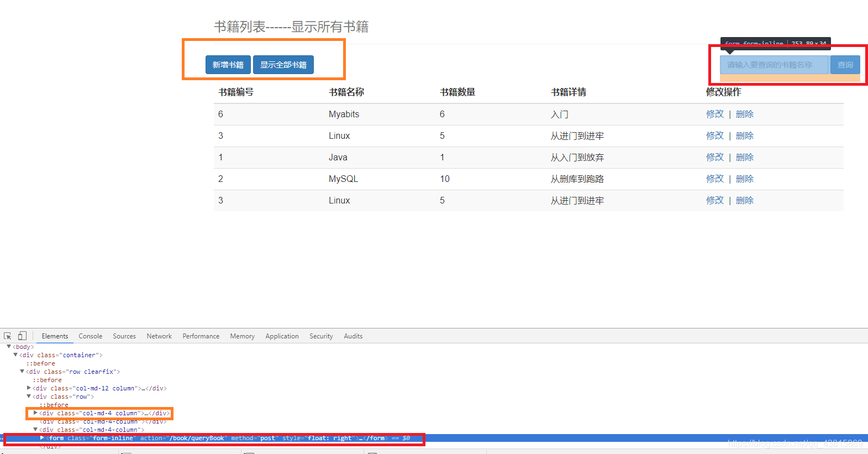Click the Myabits book name cell
Image resolution: width=868 pixels, height=454 pixels.
coord(344,114)
